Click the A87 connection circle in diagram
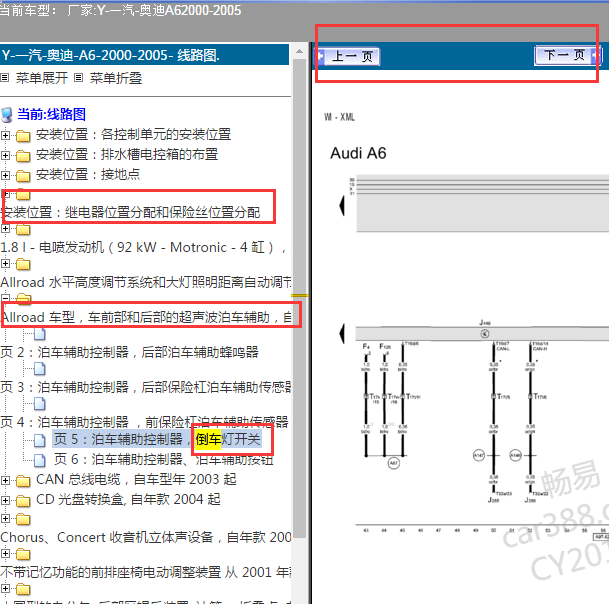The height and width of the screenshot is (604, 609). [393, 463]
